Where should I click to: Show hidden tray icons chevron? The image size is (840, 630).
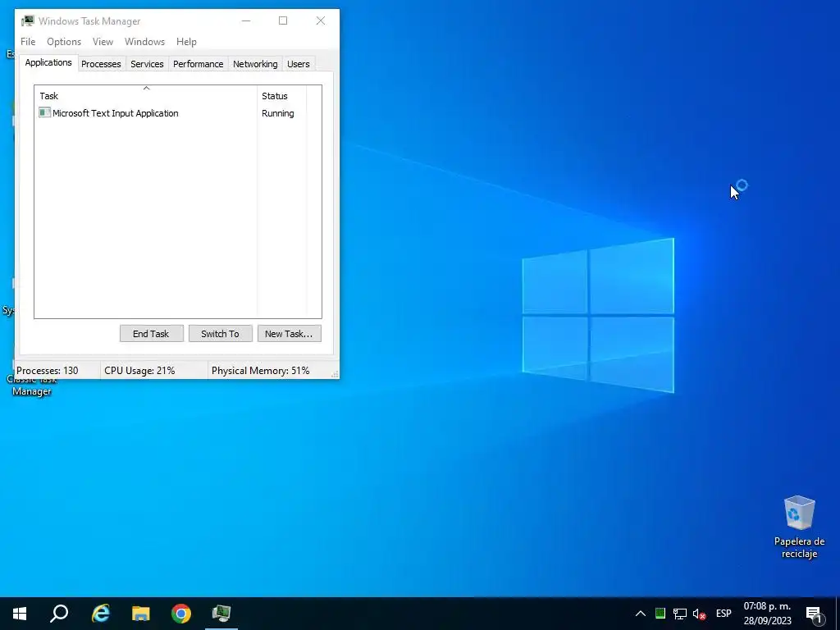pyautogui.click(x=640, y=614)
